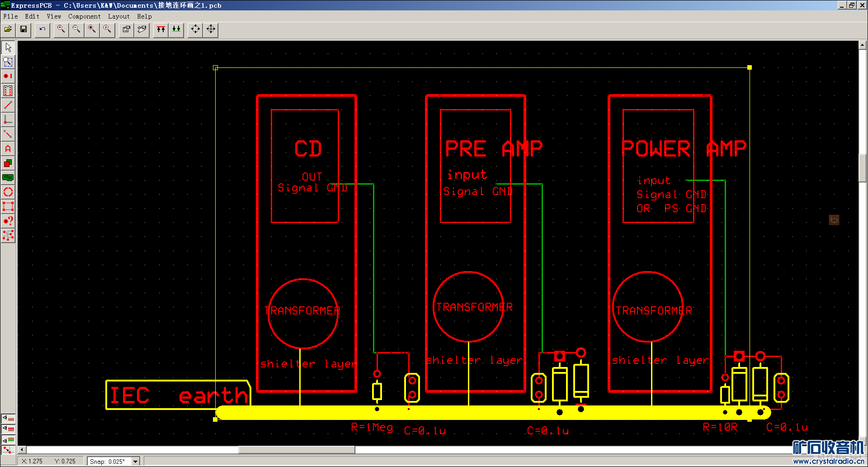
Task: Click the horizontal scrollbar thumb
Action: 297,450
